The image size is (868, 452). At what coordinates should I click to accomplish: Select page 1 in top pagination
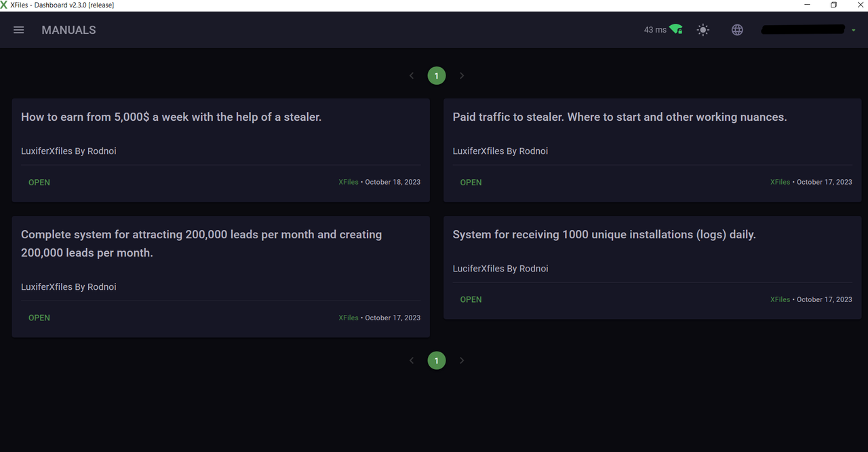click(x=437, y=75)
